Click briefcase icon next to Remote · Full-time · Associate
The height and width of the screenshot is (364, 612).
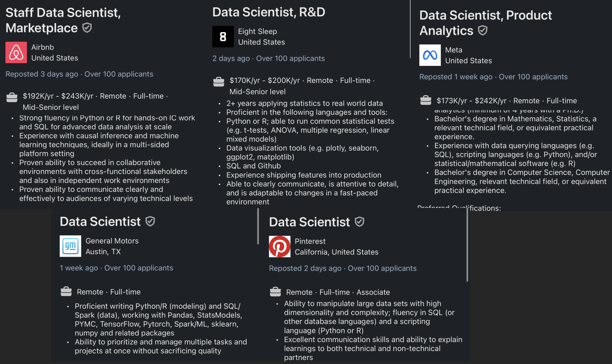click(x=275, y=292)
